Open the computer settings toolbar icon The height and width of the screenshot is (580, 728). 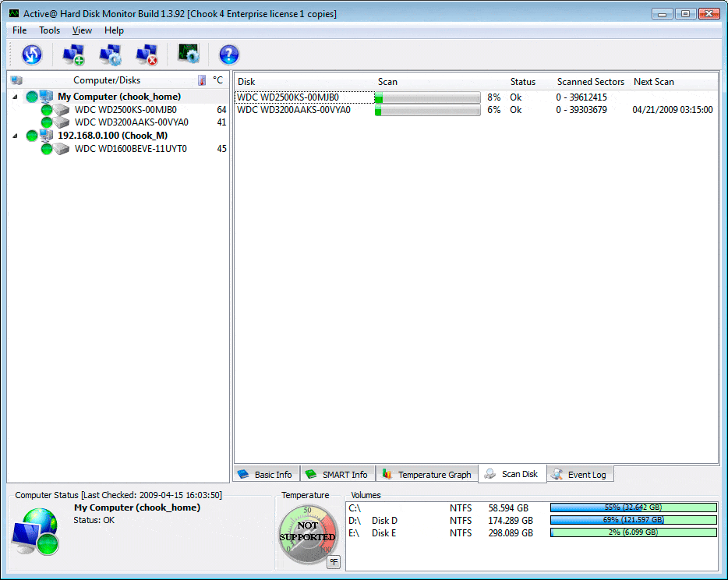click(110, 55)
